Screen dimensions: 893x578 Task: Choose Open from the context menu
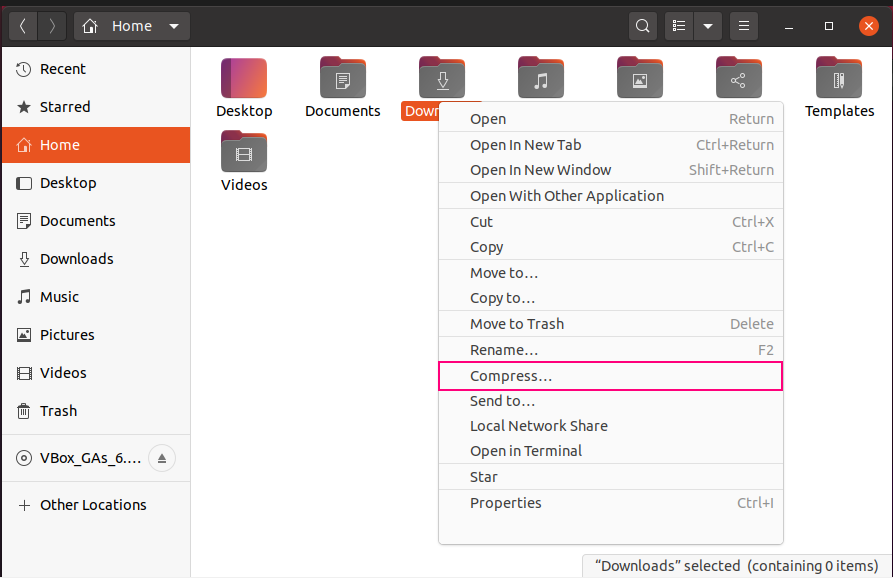611,119
